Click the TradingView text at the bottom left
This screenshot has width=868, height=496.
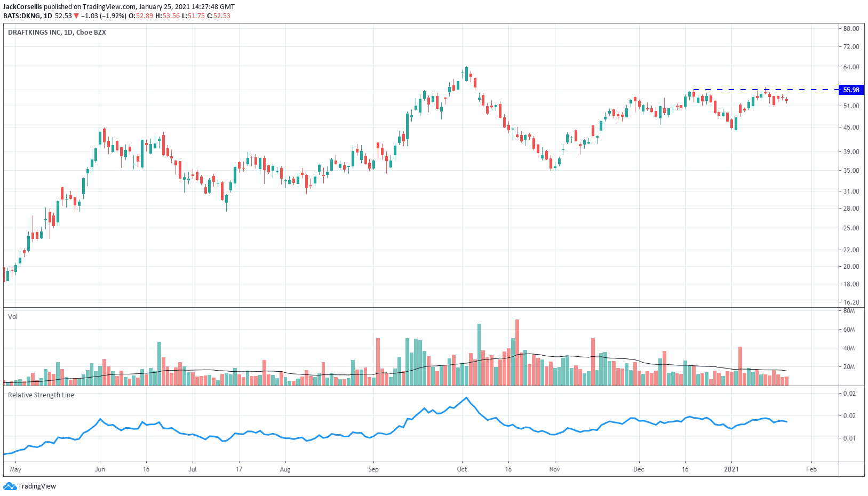tap(37, 486)
